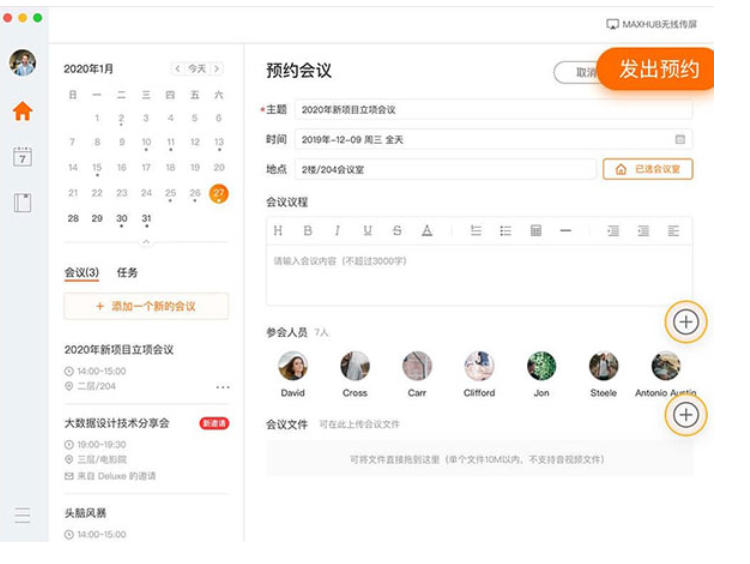Open the 2020年新项目立项会议 list entry
750x564 pixels.
(146, 367)
